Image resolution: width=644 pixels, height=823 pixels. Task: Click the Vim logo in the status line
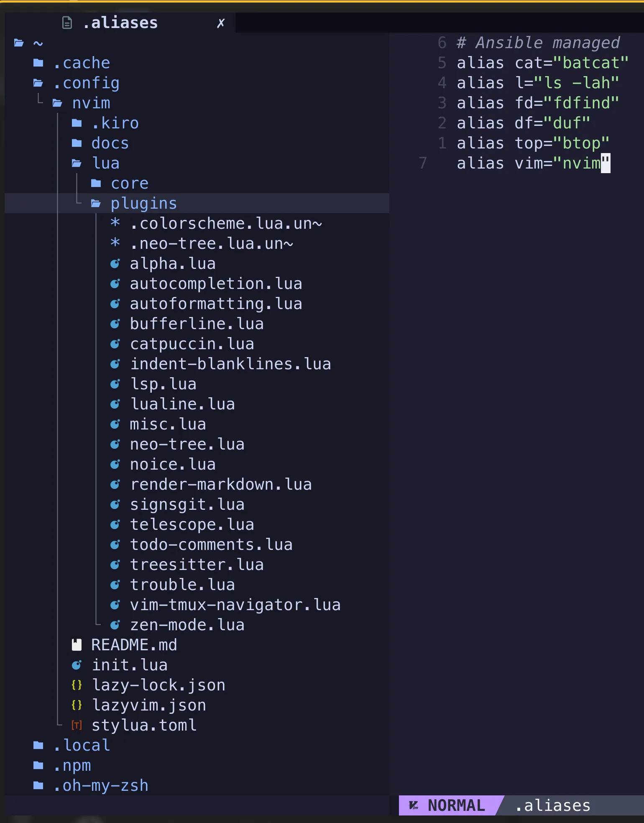point(413,805)
